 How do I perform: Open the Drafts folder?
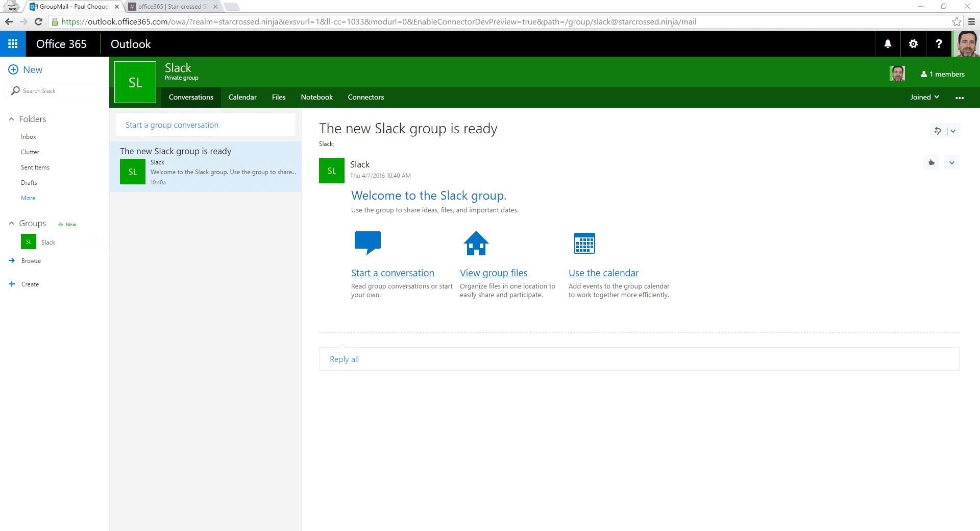click(29, 183)
